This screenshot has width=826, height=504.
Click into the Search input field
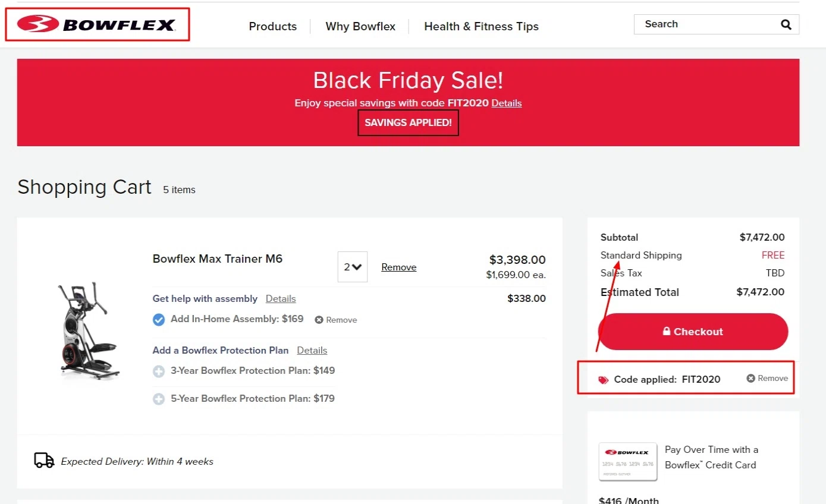(x=705, y=24)
